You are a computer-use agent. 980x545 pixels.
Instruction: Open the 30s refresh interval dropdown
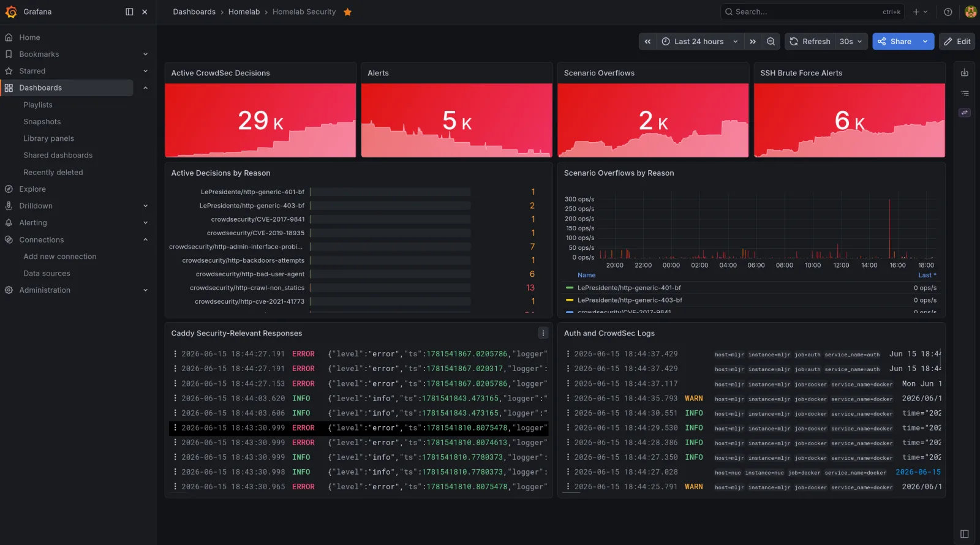(851, 42)
